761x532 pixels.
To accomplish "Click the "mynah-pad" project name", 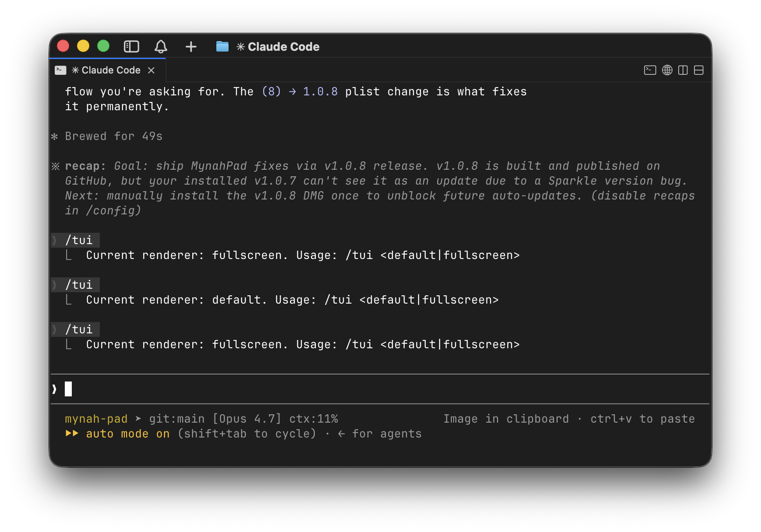I will coord(96,419).
